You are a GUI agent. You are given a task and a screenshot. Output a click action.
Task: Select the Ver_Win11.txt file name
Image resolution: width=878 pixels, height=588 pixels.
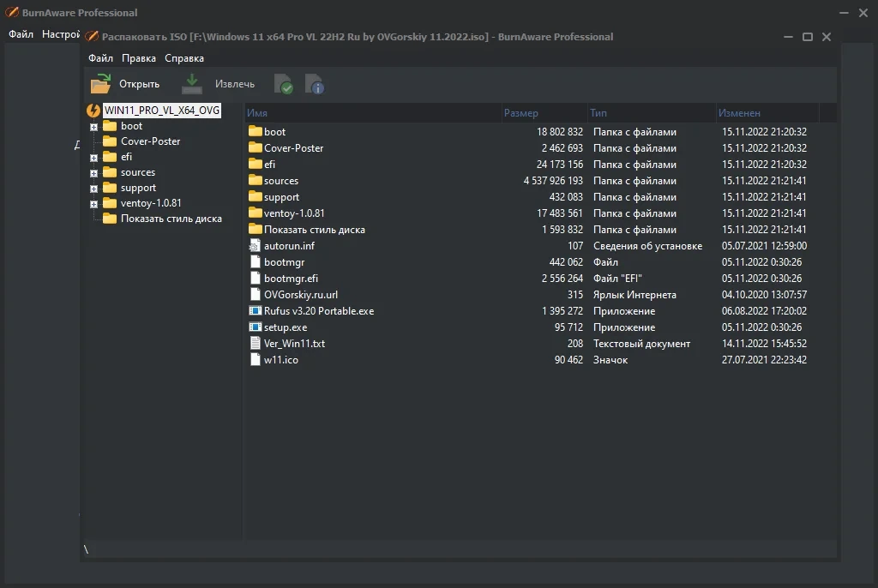(x=294, y=343)
